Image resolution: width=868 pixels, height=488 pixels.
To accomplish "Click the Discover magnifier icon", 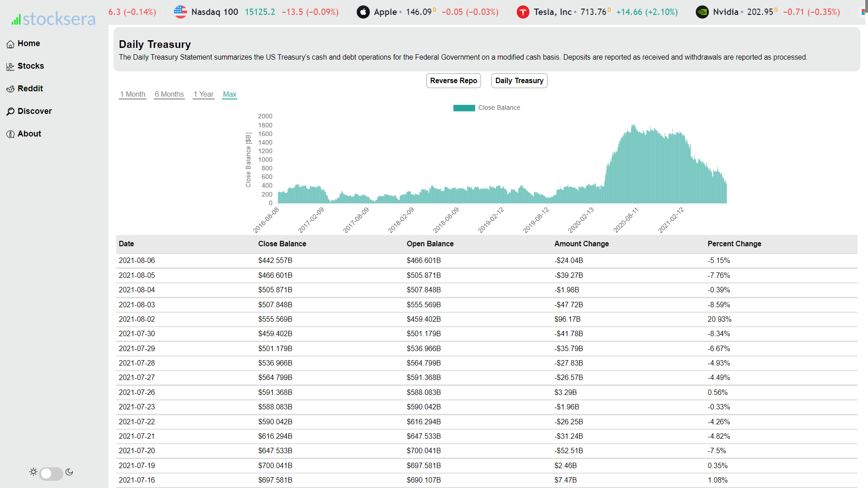I will [10, 112].
